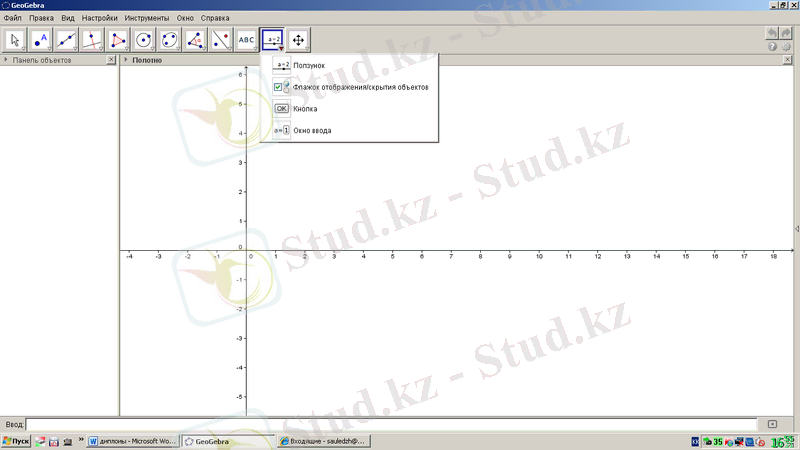The height and width of the screenshot is (450, 800).
Task: Click the GeoGebra taskbar button
Action: [x=228, y=442]
